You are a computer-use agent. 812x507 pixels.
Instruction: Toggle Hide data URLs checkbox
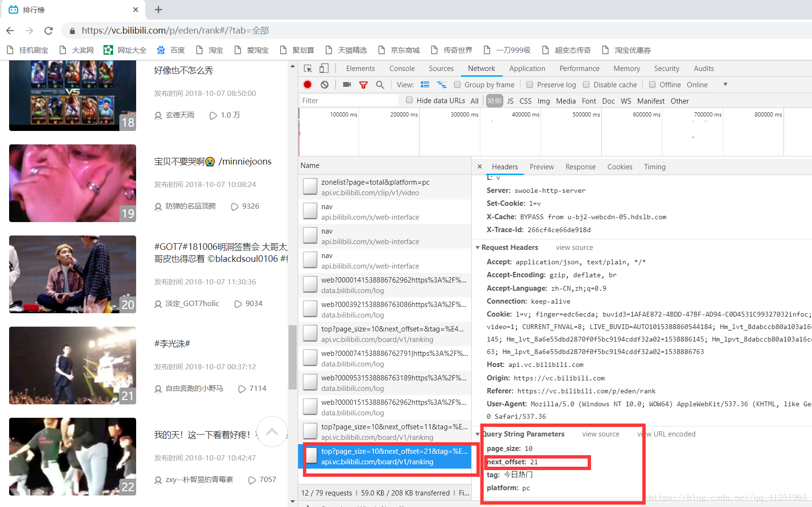pos(409,100)
